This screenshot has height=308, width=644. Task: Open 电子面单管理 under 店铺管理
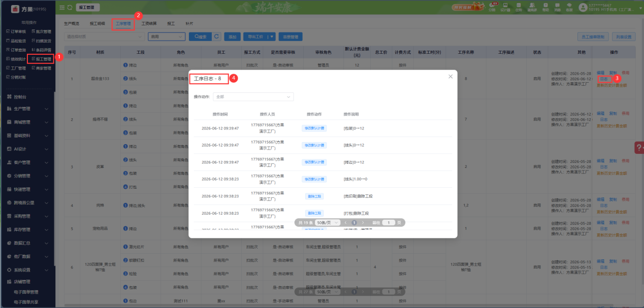[26, 292]
